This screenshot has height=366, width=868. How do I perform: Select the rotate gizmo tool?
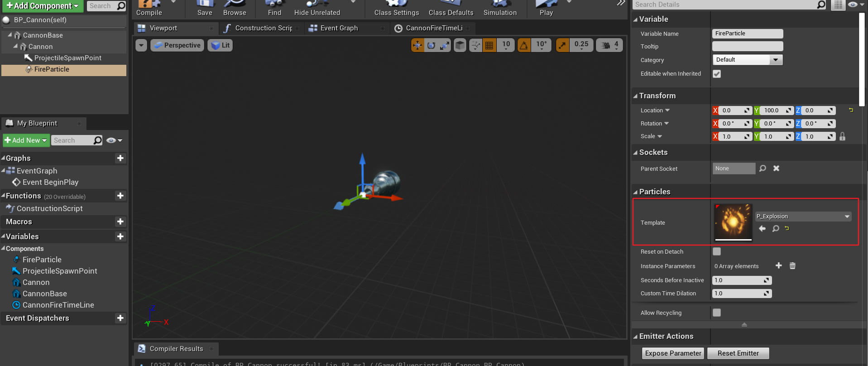431,45
